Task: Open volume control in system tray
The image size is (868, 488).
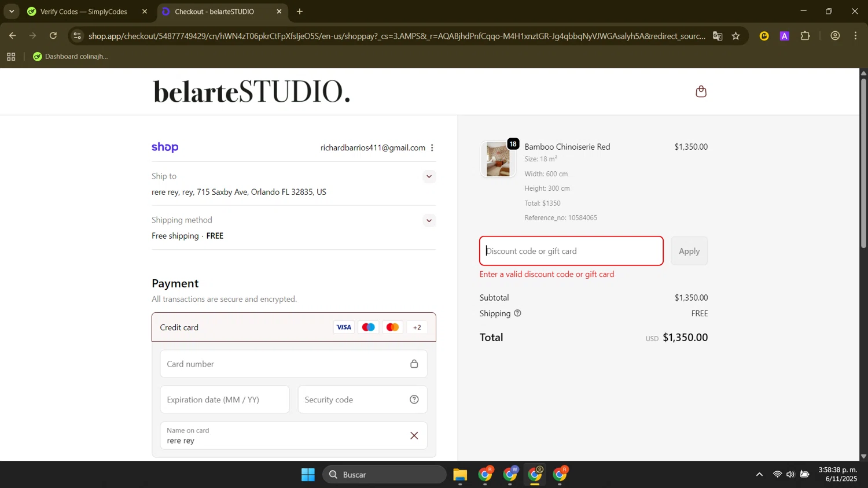Action: click(790, 475)
